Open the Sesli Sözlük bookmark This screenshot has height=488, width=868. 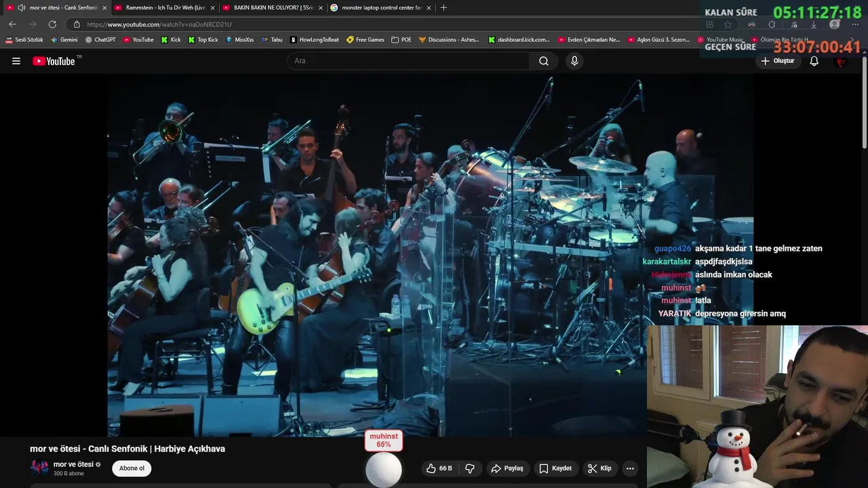(24, 40)
